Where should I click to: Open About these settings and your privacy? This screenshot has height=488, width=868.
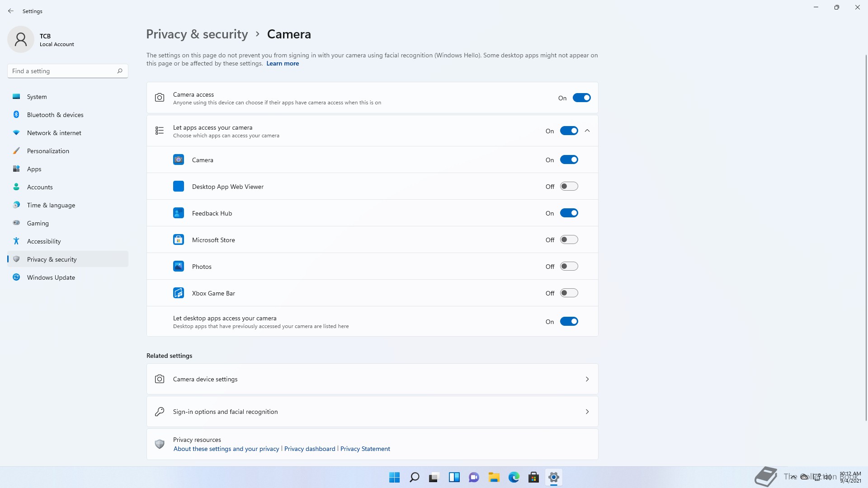(226, 449)
